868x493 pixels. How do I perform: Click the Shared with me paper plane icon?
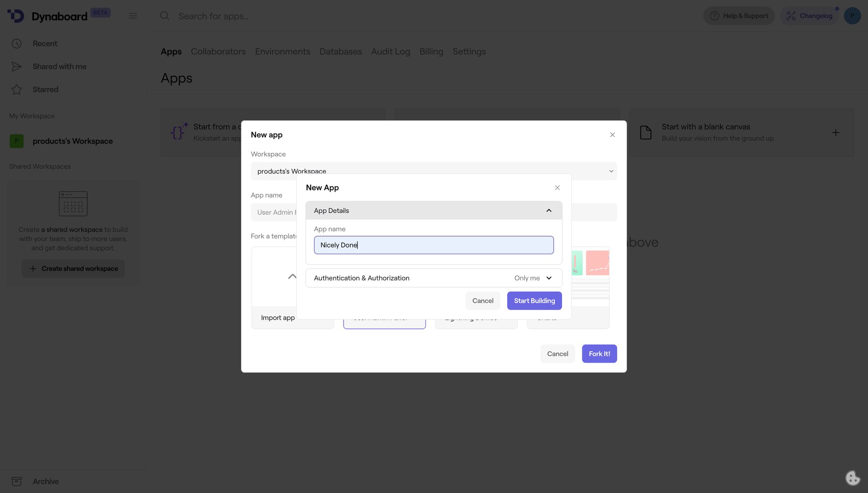coord(17,66)
